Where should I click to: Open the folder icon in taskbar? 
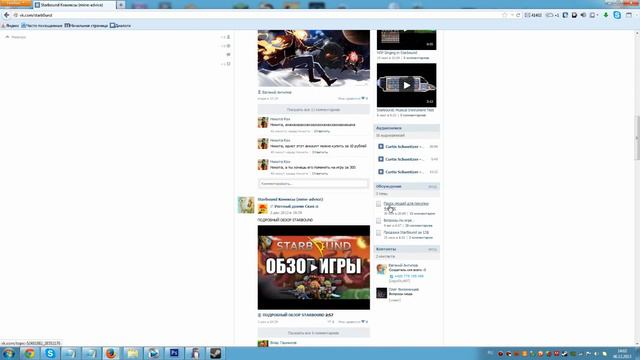[x=132, y=353]
